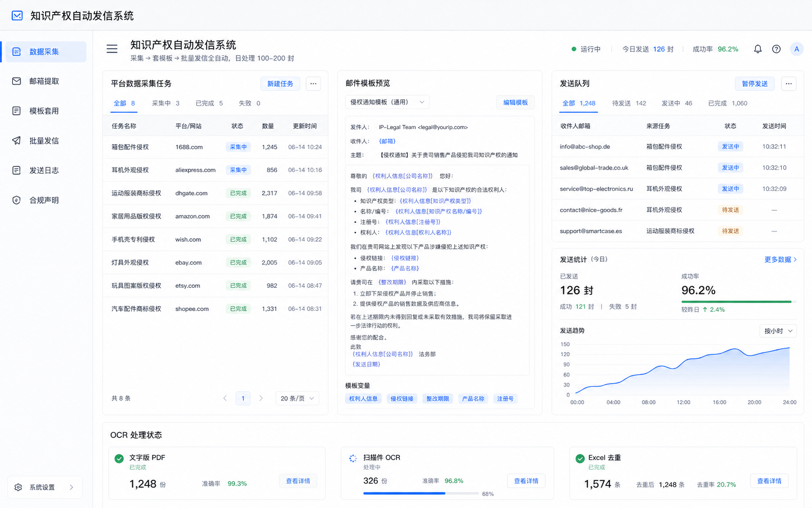Image resolution: width=812 pixels, height=508 pixels.
Task: Click the 96.2% success rate progress bar
Action: point(739,302)
